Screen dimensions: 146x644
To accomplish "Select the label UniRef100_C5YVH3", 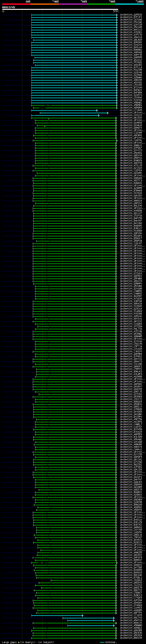I will (131, 85).
